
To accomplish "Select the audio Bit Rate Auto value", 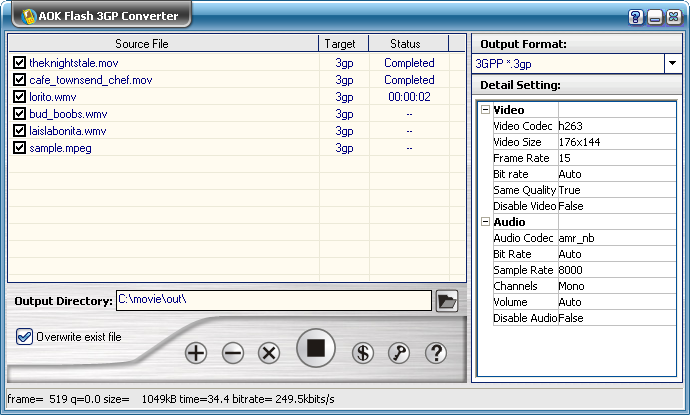I will click(617, 254).
